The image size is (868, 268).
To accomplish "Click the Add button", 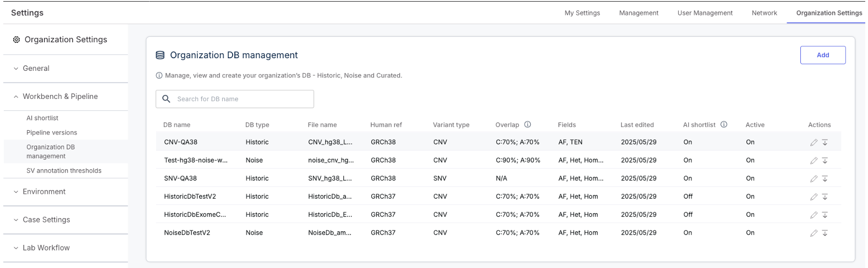I will 822,55.
